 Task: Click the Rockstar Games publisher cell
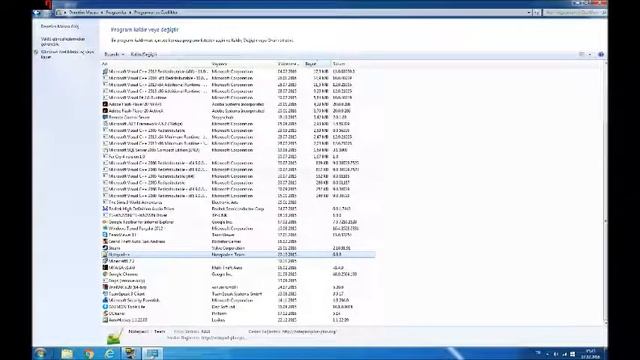click(x=226, y=241)
